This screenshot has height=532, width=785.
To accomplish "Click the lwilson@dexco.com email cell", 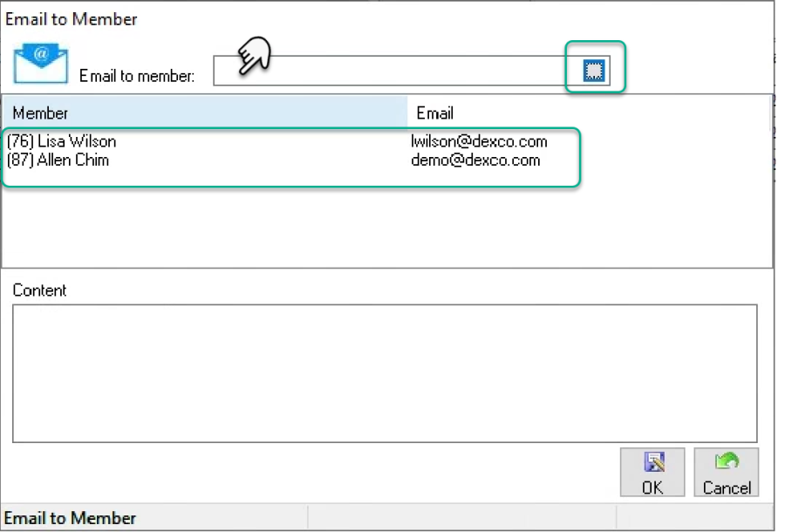I will pyautogui.click(x=479, y=141).
